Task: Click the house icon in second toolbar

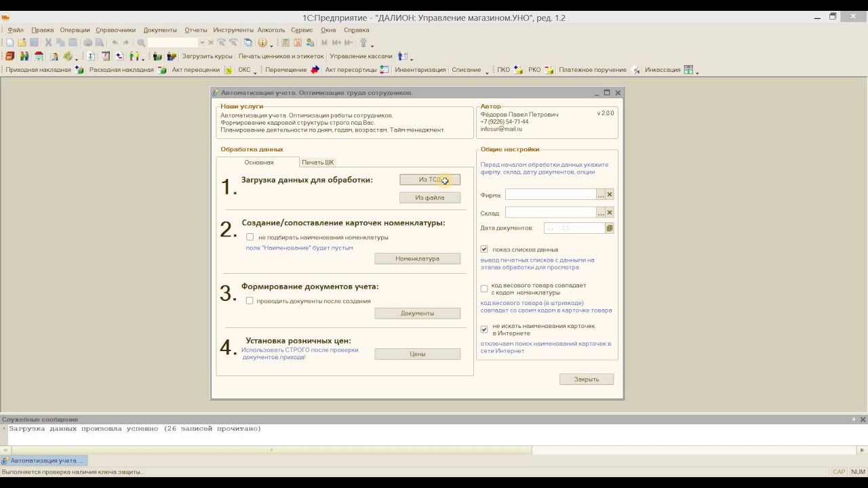Action: [39, 56]
